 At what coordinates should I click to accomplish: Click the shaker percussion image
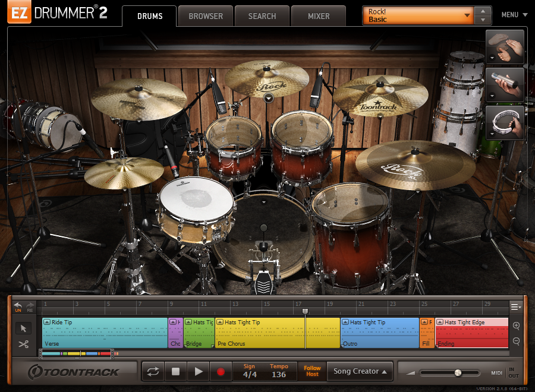[x=505, y=84]
